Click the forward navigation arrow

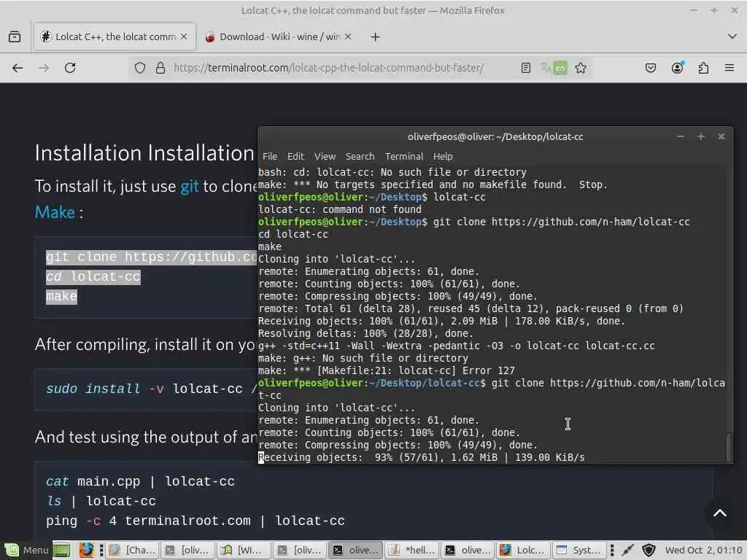[44, 68]
